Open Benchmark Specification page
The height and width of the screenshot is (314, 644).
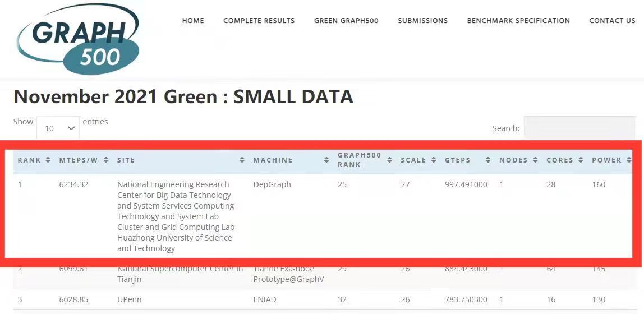pyautogui.click(x=518, y=21)
